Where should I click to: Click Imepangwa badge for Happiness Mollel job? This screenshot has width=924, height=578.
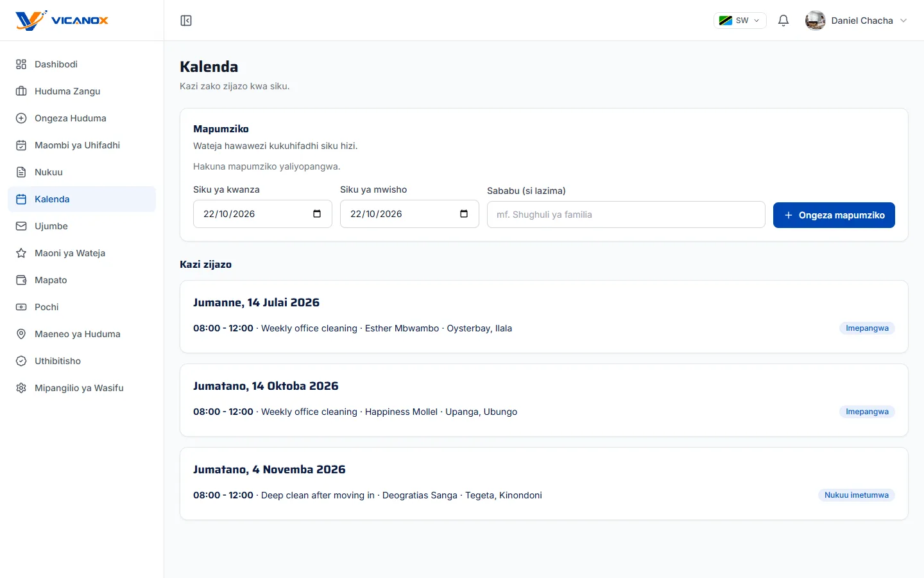click(867, 412)
